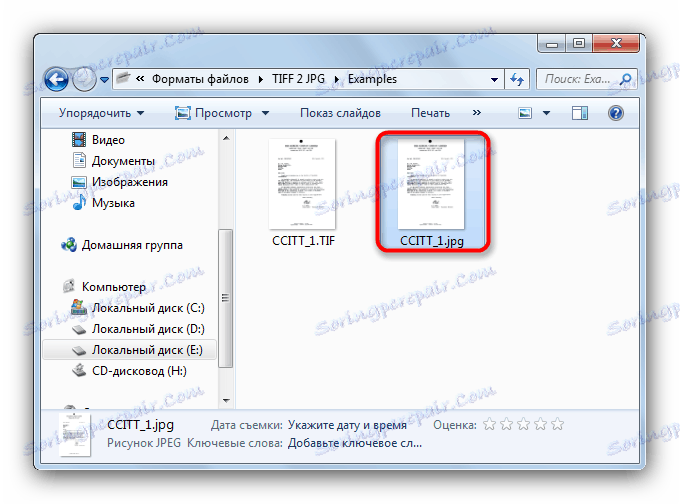Click the sidebar scrollbar thumb
This screenshot has height=504, width=680.
[x=226, y=298]
